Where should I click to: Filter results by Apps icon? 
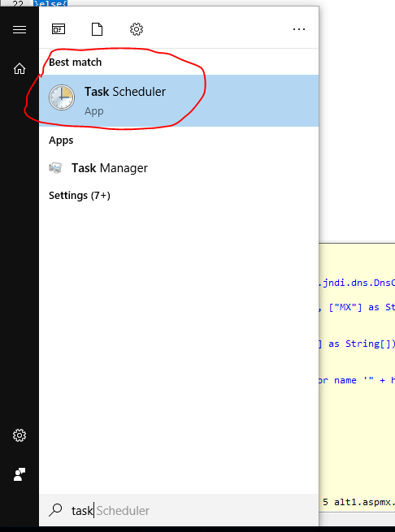[59, 29]
